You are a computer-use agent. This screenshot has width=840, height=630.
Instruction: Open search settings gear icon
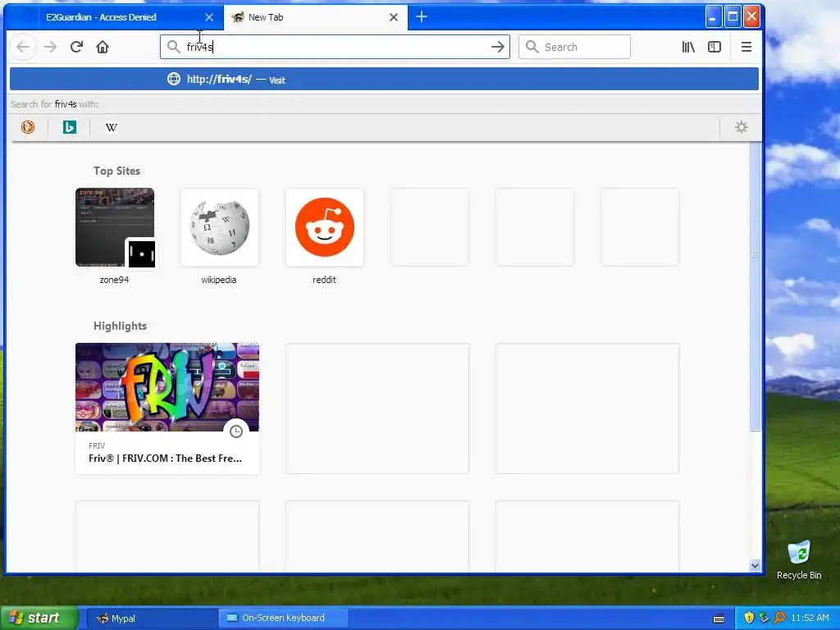(x=742, y=127)
